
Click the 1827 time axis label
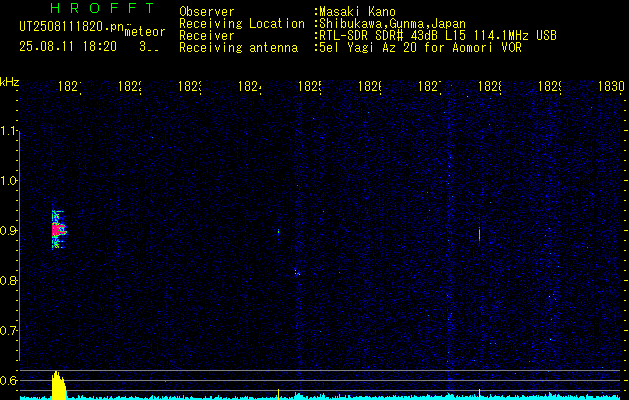(x=430, y=86)
